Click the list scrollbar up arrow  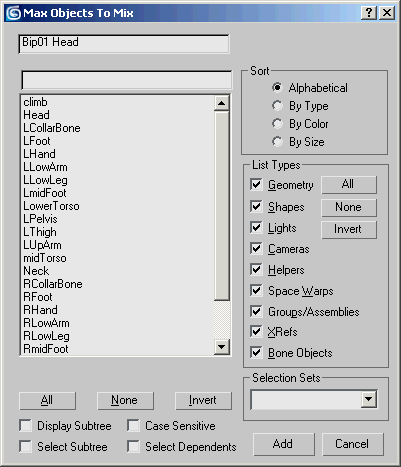coord(222,103)
